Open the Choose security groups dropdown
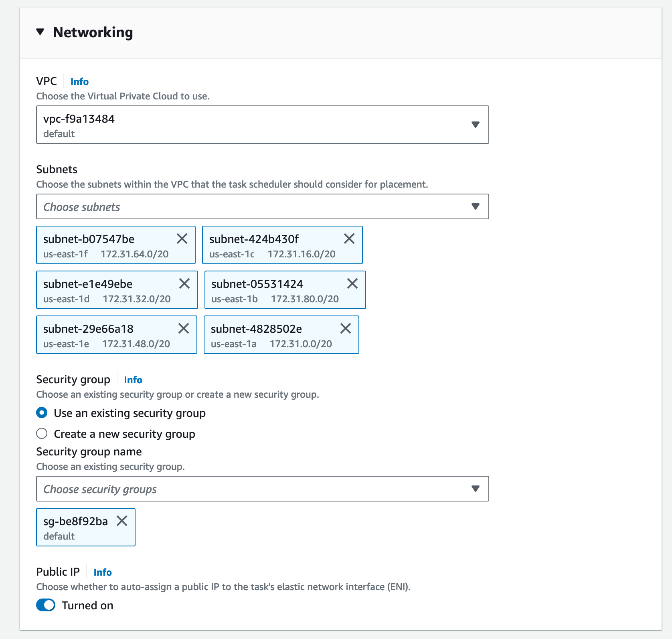672x639 pixels. click(x=262, y=489)
